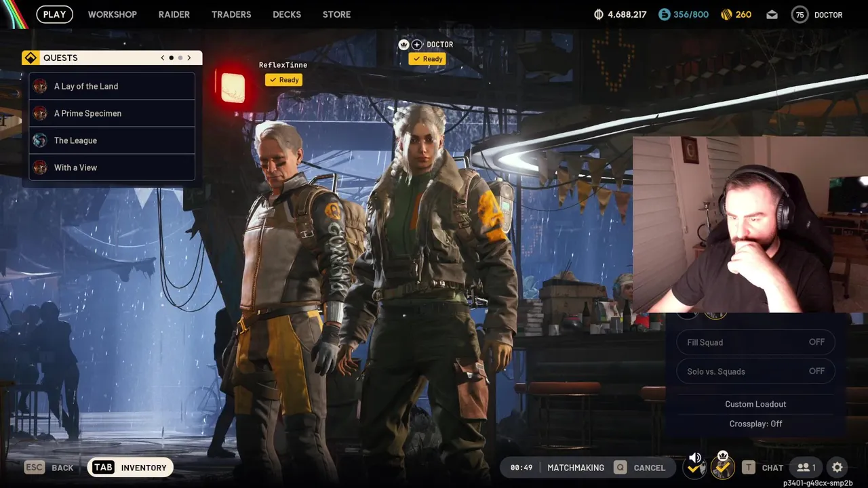The image size is (868, 488).
Task: Open the DECKS tab
Action: (287, 14)
